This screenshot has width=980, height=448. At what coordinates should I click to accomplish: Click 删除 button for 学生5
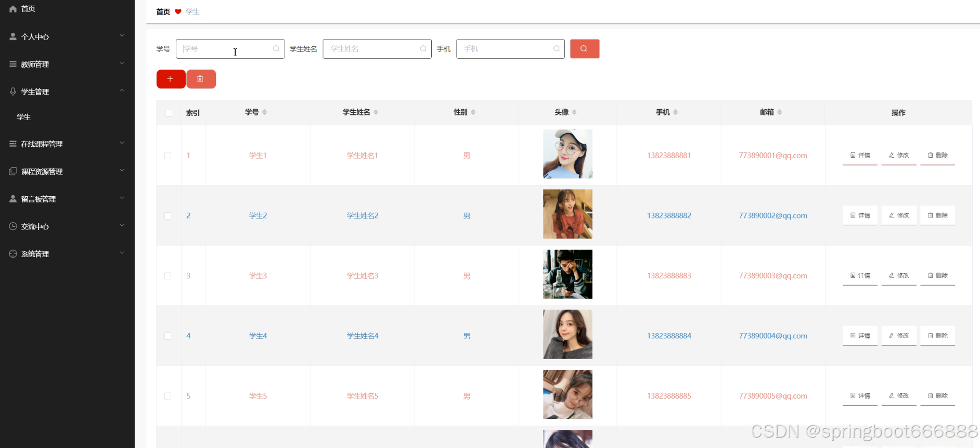pyautogui.click(x=938, y=396)
